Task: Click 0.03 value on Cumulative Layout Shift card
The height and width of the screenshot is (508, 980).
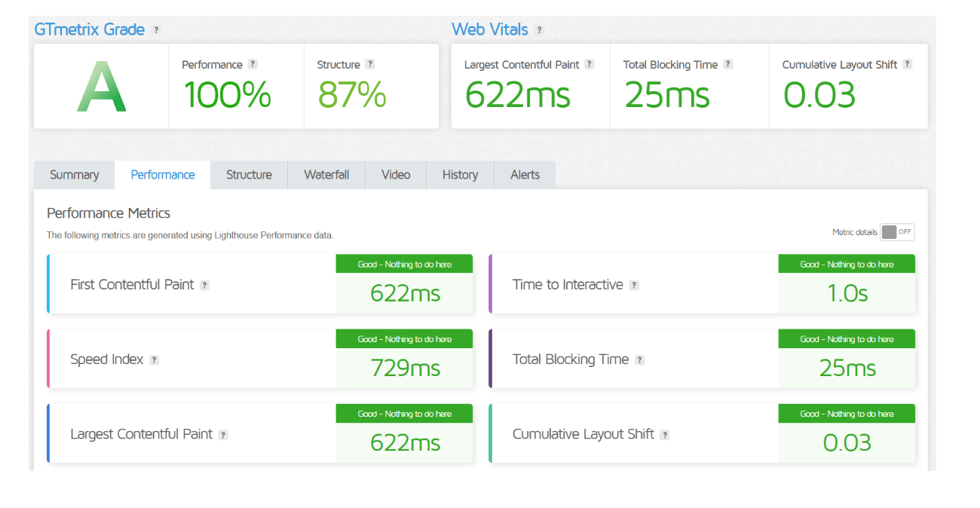Action: (x=847, y=442)
